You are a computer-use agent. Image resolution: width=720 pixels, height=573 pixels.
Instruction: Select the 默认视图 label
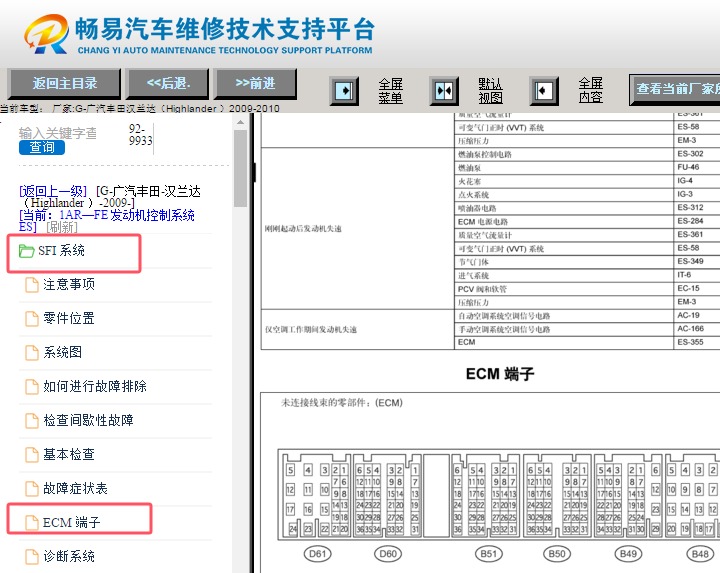pyautogui.click(x=490, y=90)
